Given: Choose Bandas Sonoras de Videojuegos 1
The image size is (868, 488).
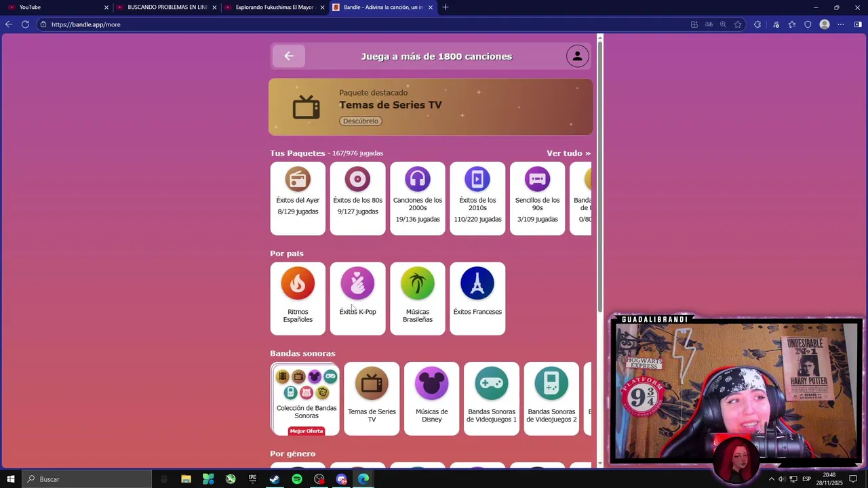Looking at the screenshot, I should pyautogui.click(x=492, y=399).
